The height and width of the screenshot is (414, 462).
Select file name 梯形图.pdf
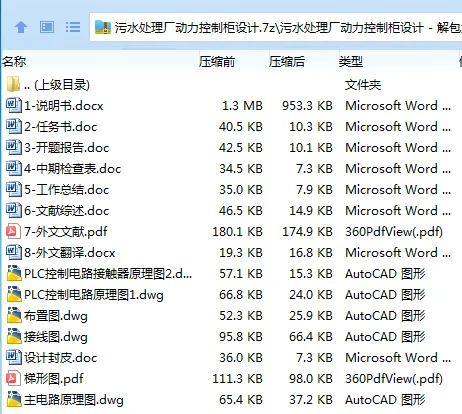54,379
